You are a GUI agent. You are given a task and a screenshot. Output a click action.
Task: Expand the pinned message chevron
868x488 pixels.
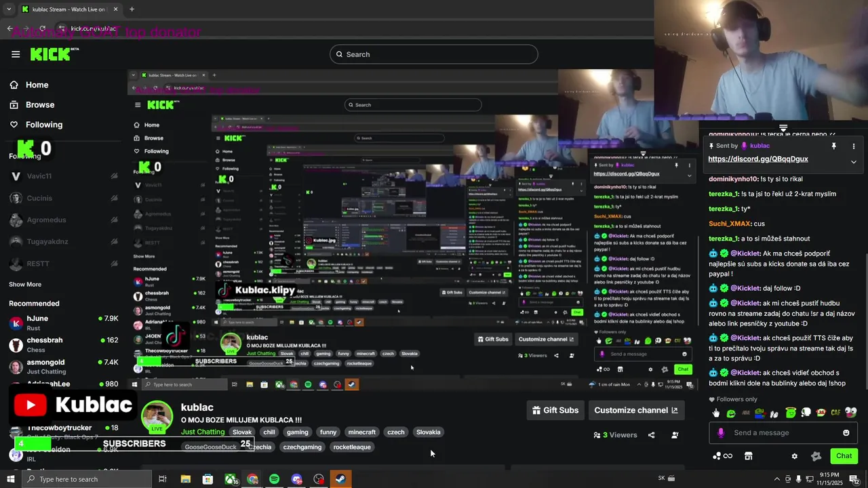854,161
